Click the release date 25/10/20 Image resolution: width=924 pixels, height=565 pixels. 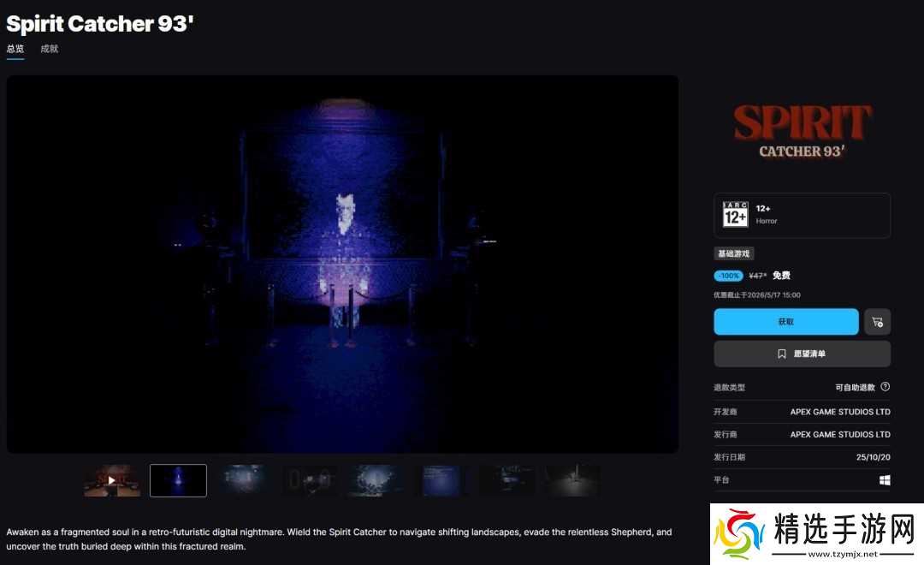[x=874, y=457]
